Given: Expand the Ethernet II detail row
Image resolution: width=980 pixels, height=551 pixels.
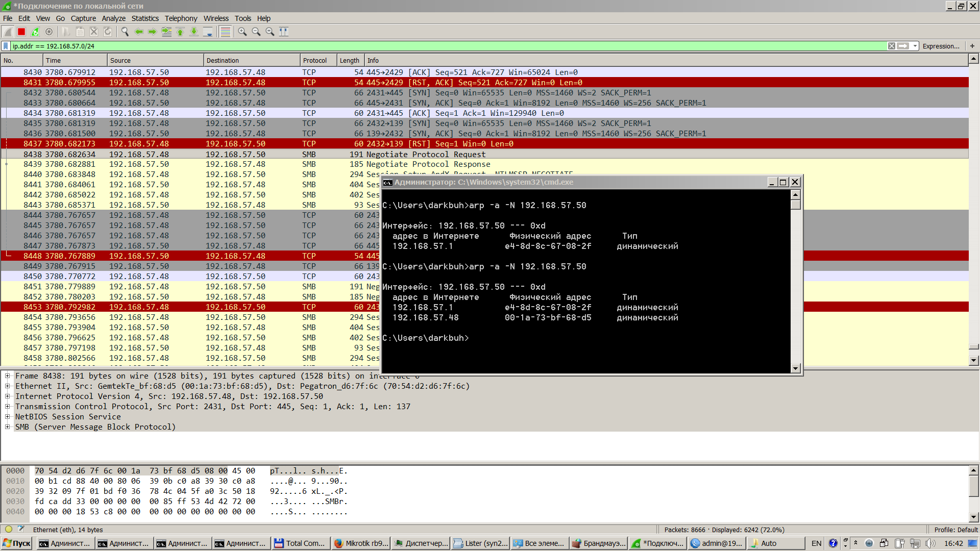Looking at the screenshot, I should click(8, 386).
